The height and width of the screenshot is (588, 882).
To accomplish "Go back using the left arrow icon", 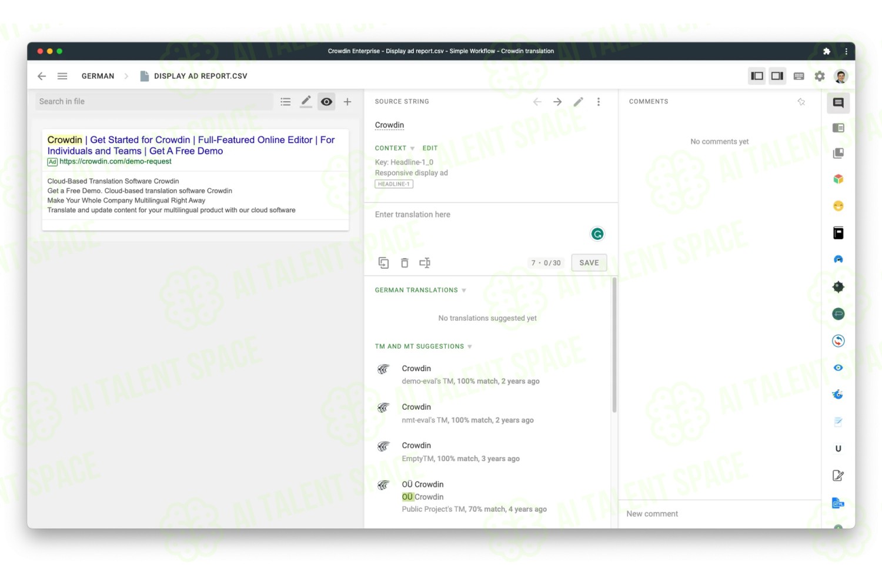I will pos(42,76).
